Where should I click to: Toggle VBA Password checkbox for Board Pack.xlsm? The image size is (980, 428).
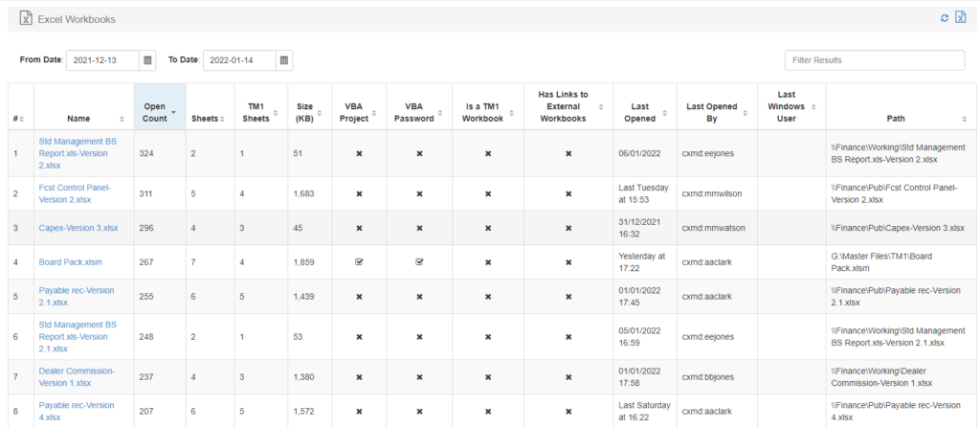pyautogui.click(x=419, y=262)
